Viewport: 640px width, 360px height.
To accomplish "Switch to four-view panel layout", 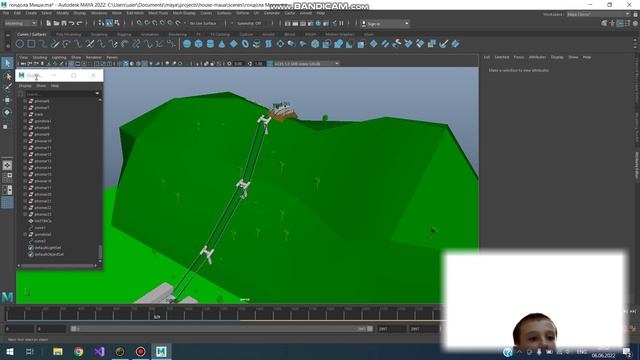I will [x=7, y=178].
